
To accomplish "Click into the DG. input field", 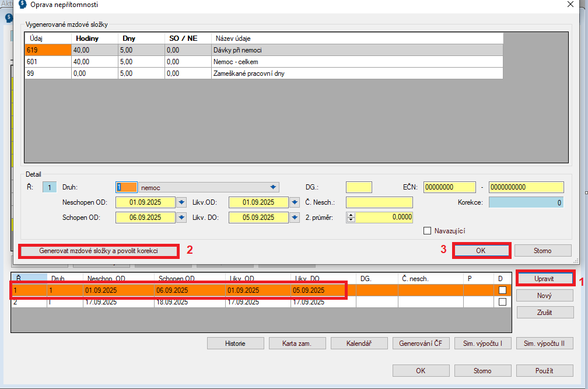I will point(358,187).
